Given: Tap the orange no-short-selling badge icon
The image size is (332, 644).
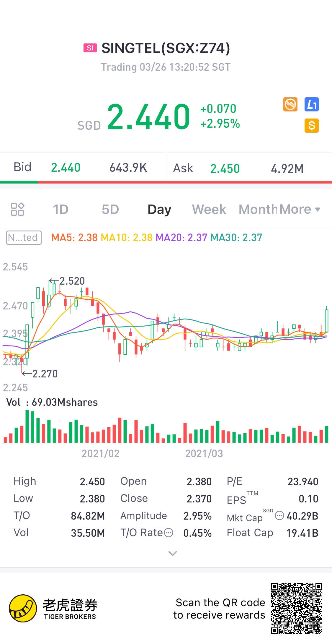Looking at the screenshot, I should (x=290, y=104).
